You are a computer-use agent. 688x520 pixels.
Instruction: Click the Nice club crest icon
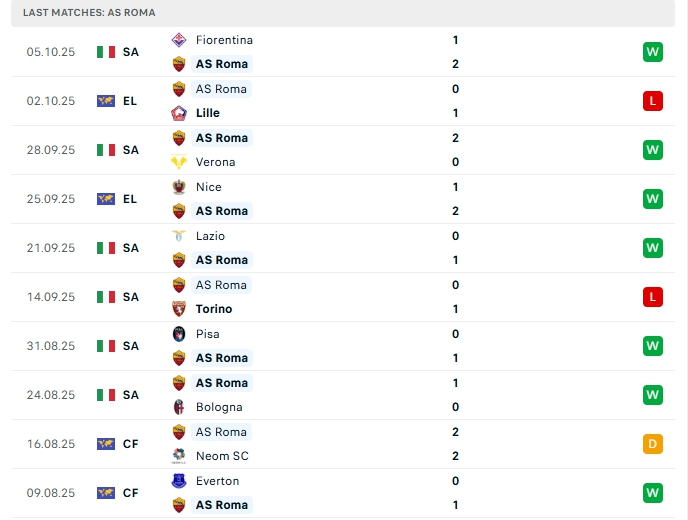point(179,187)
